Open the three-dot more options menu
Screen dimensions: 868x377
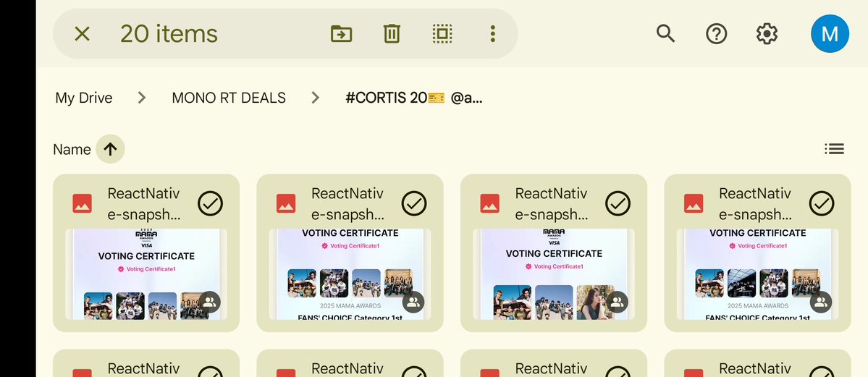tap(492, 34)
